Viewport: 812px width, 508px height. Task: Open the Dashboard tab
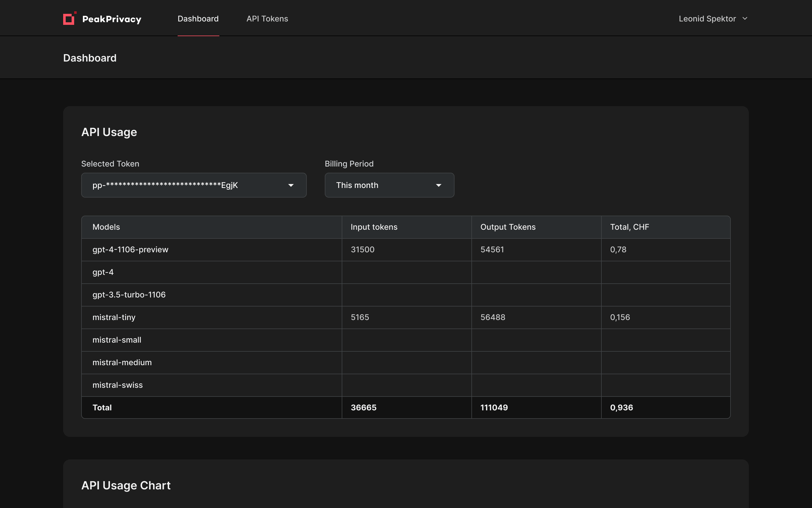pos(198,19)
